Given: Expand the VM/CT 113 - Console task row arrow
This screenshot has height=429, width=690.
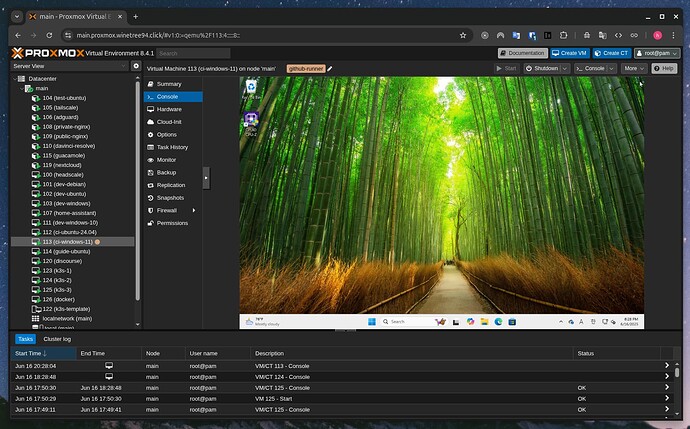Looking at the screenshot, I should (x=667, y=366).
